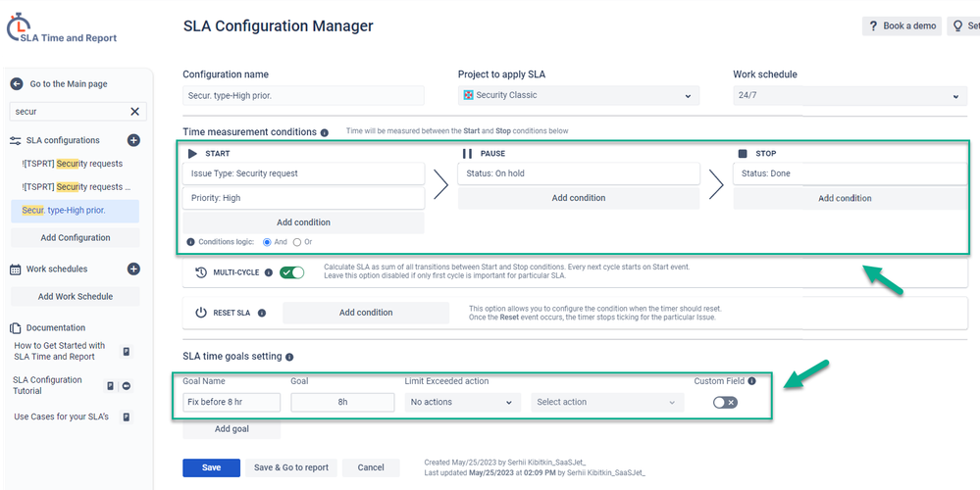Edit the 'Status: On hold' pause condition

click(x=579, y=174)
